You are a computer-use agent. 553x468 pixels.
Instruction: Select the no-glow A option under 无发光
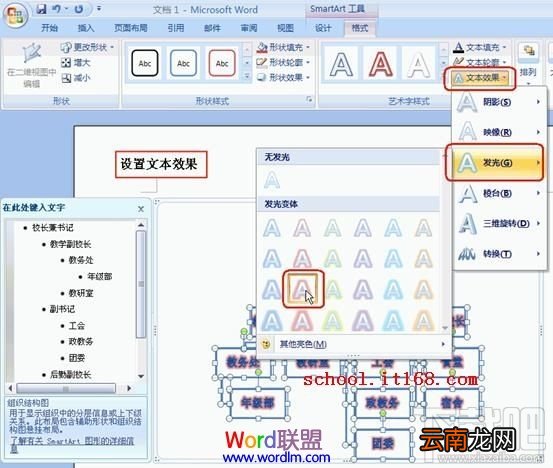(272, 180)
